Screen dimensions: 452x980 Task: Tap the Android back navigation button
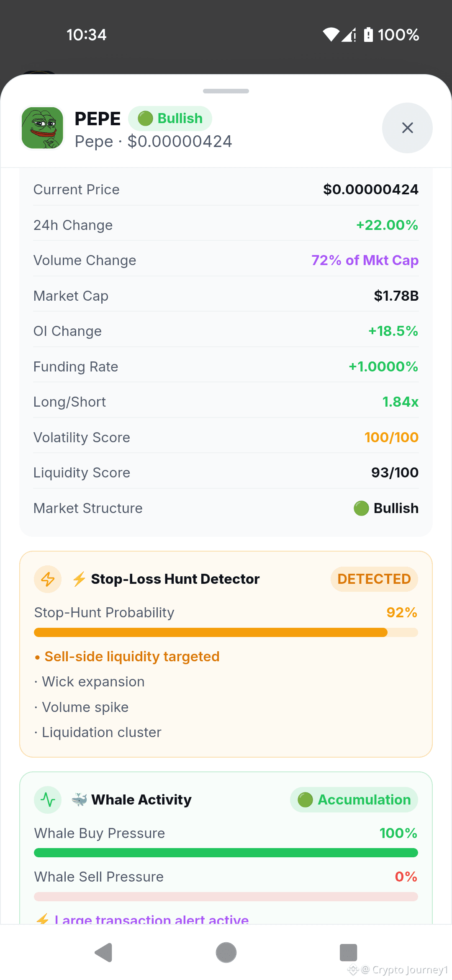[x=103, y=953]
